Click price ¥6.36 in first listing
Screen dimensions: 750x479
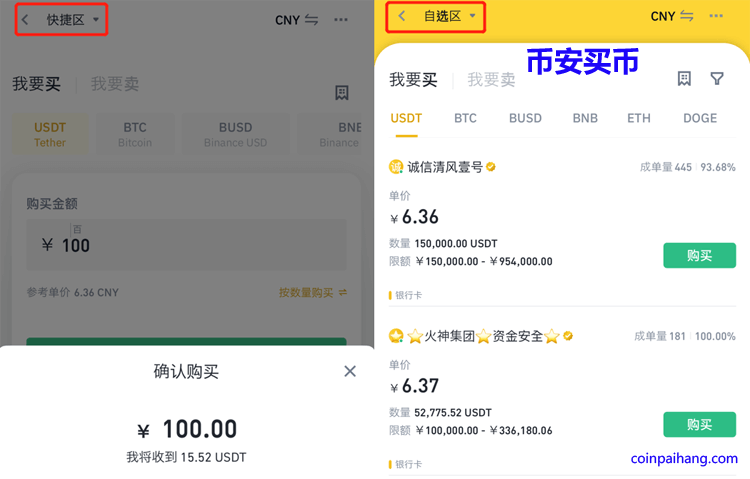tap(414, 217)
